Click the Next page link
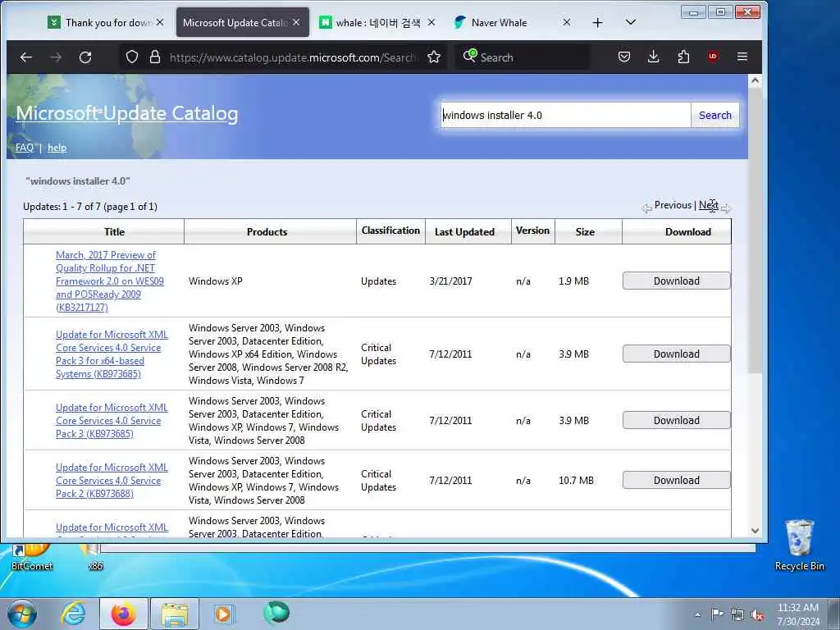 pos(708,205)
